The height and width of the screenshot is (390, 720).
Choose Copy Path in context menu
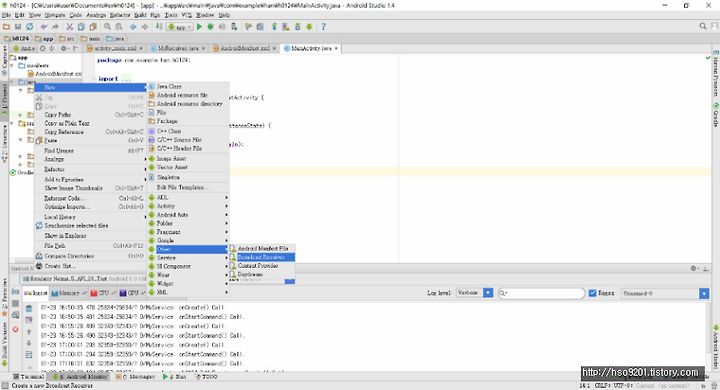pyautogui.click(x=90, y=115)
